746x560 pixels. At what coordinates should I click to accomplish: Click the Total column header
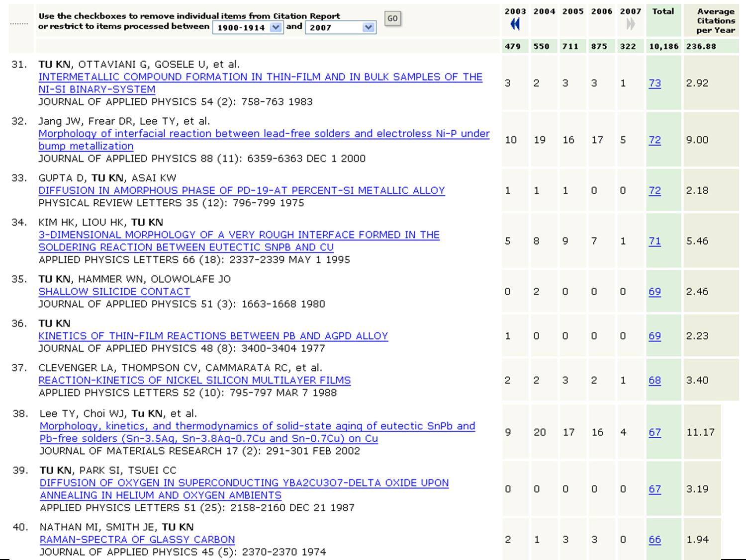[663, 11]
